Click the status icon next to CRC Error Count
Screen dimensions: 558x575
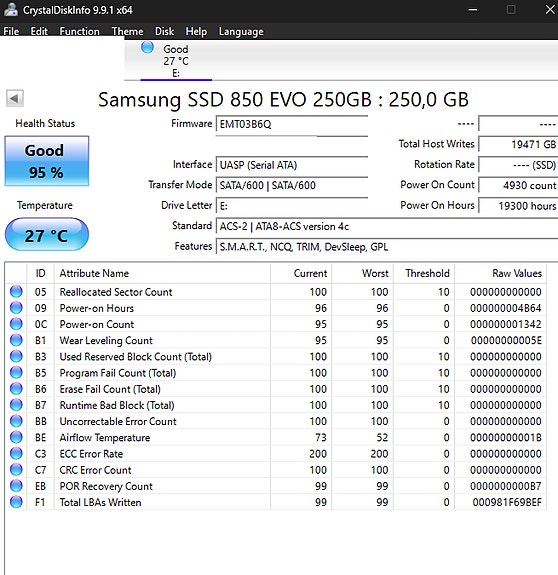[16, 469]
